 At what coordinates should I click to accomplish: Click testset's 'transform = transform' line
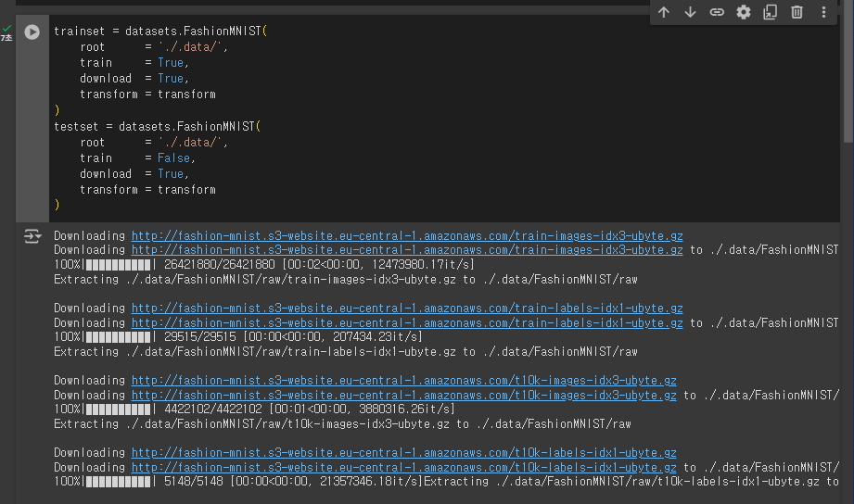[147, 189]
